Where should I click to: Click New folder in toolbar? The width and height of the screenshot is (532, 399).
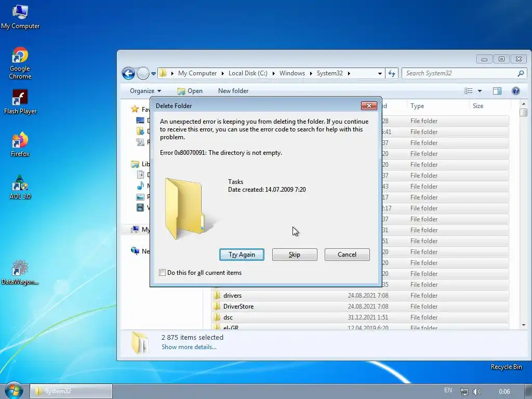(233, 91)
